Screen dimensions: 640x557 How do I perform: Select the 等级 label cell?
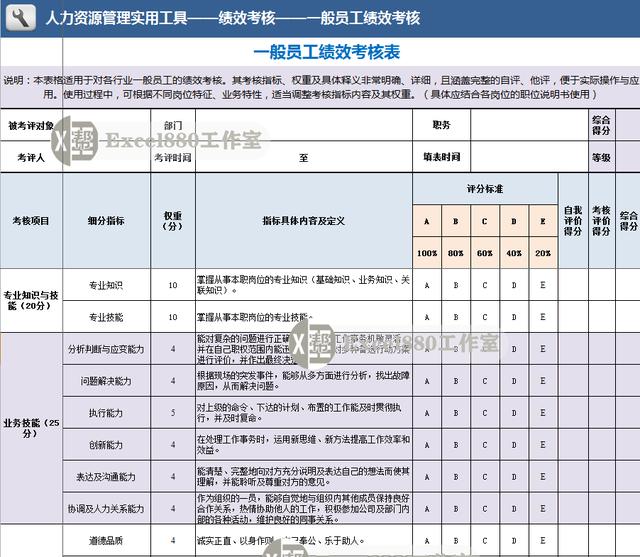pos(601,157)
